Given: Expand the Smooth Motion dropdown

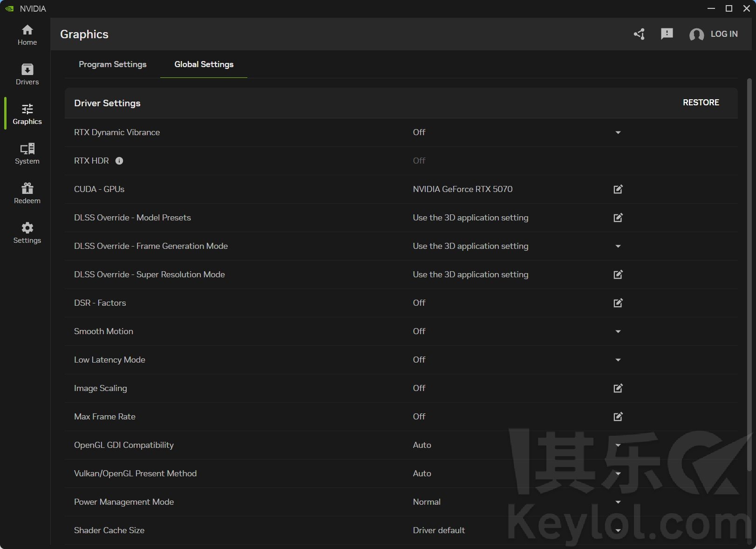Looking at the screenshot, I should (618, 331).
